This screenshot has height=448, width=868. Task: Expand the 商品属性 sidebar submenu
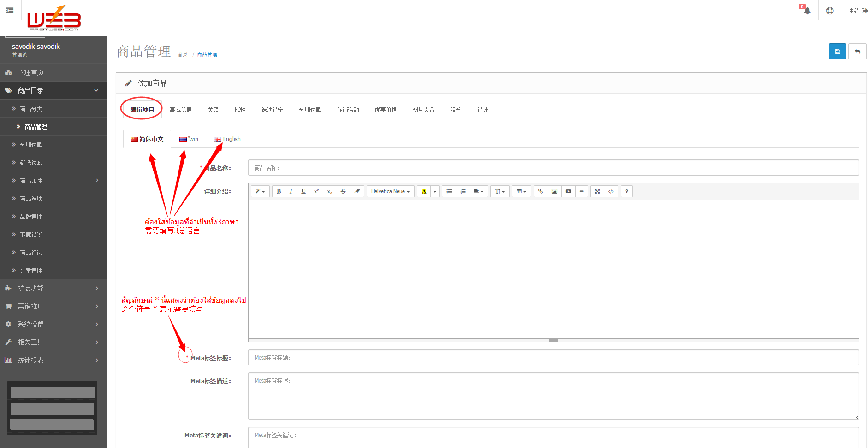53,181
